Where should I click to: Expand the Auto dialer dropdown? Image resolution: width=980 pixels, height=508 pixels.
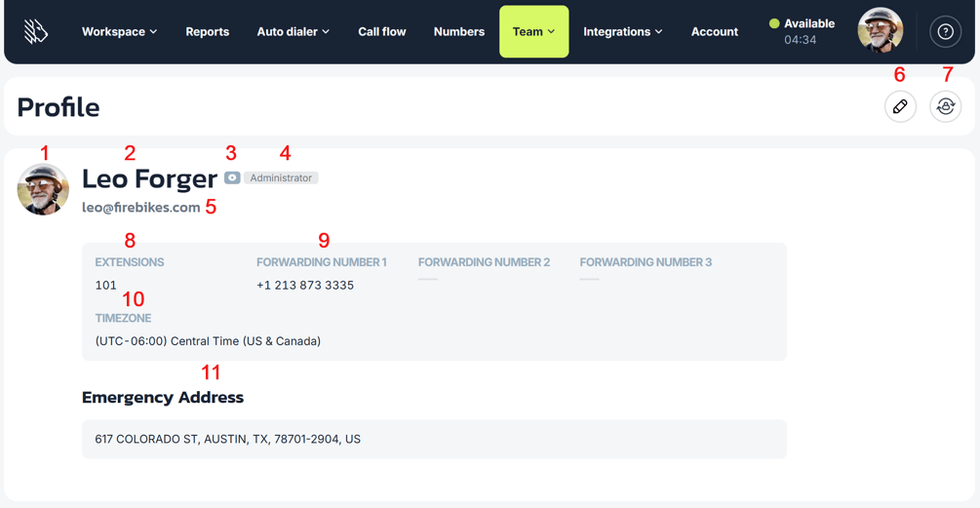click(x=294, y=32)
